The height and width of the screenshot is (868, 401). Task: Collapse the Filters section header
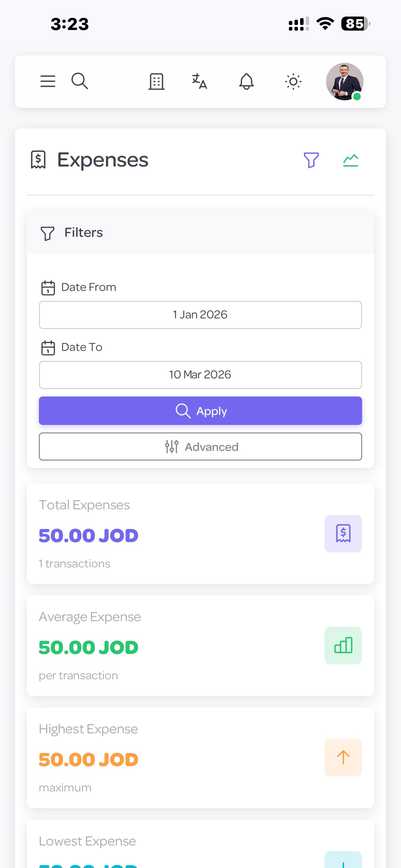pos(200,233)
